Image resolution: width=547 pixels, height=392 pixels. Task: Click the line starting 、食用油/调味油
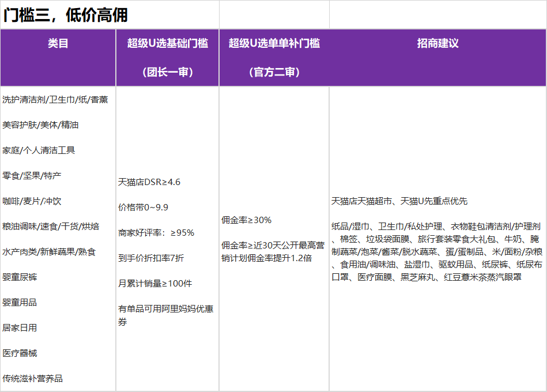437,265
